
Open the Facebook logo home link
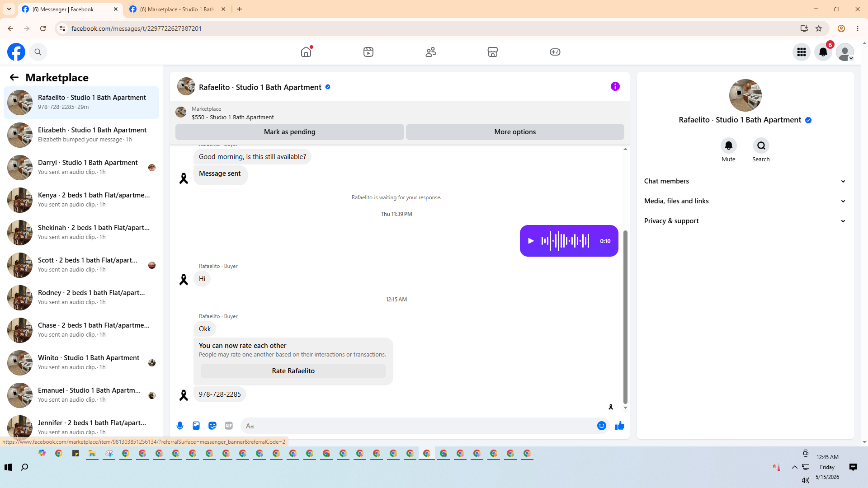coord(16,52)
